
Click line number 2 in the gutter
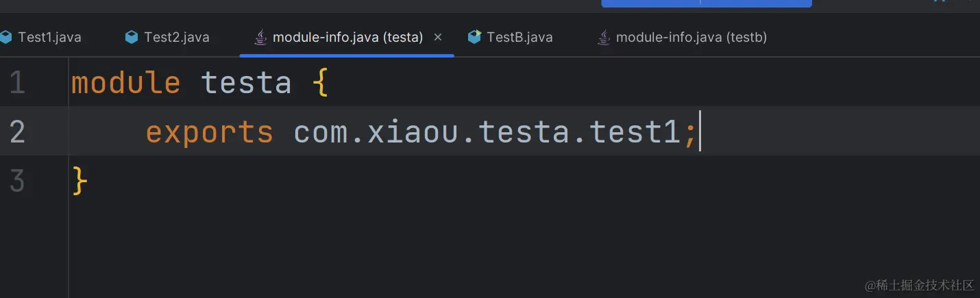17,132
